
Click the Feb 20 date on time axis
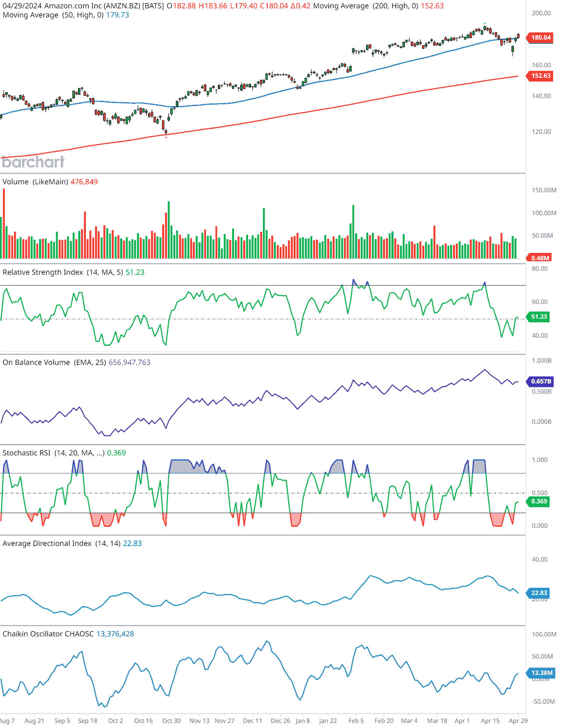[x=384, y=721]
